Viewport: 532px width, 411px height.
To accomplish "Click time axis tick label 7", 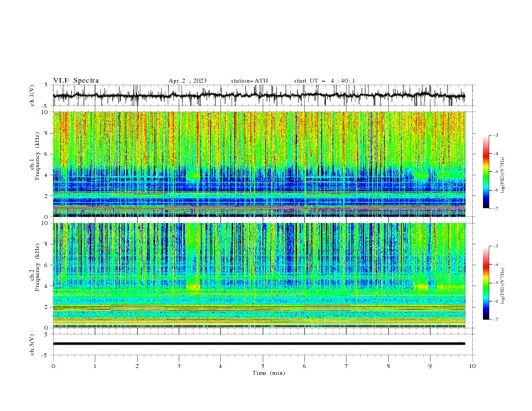I will pyautogui.click(x=346, y=366).
